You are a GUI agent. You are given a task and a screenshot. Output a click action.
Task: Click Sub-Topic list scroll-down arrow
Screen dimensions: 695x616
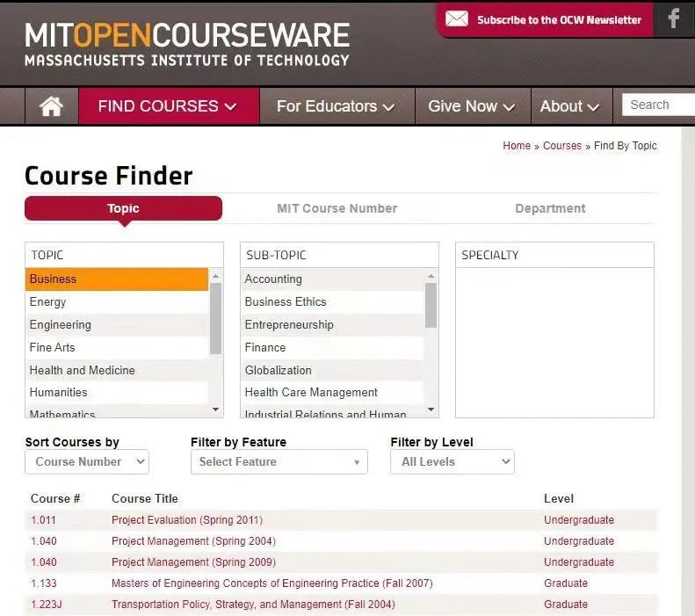point(431,409)
